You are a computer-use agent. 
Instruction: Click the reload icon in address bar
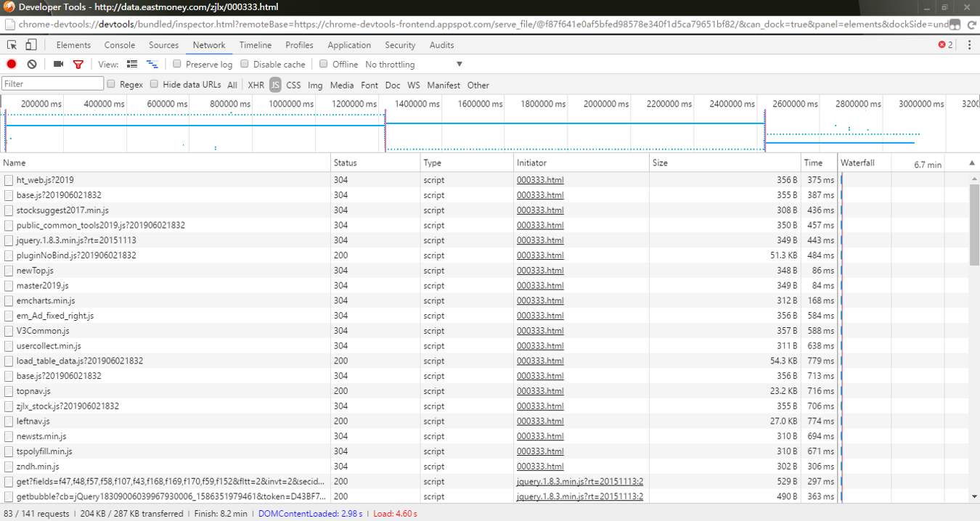[x=971, y=24]
